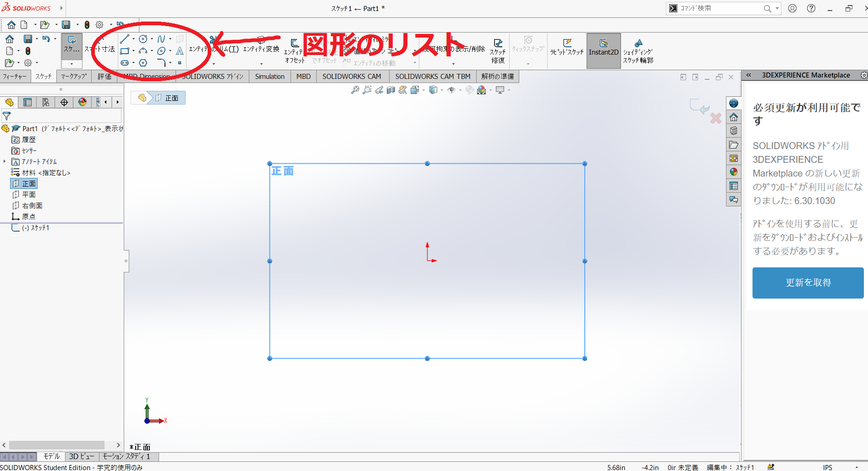
Task: Switch to the SOLIDWORKS CAM TBM tab
Action: pos(433,77)
